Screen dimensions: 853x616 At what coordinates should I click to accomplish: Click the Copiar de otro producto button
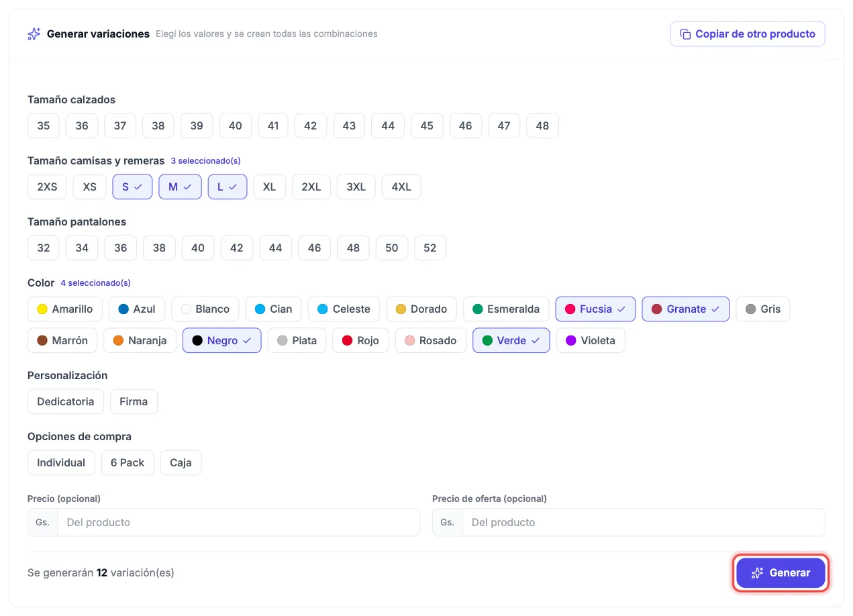748,34
